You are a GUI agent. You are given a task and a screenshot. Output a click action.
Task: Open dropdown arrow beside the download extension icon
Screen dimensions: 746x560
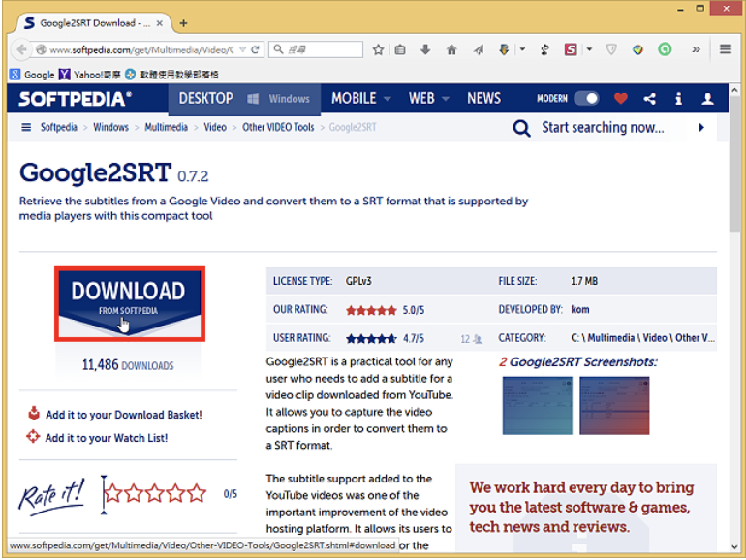click(522, 49)
